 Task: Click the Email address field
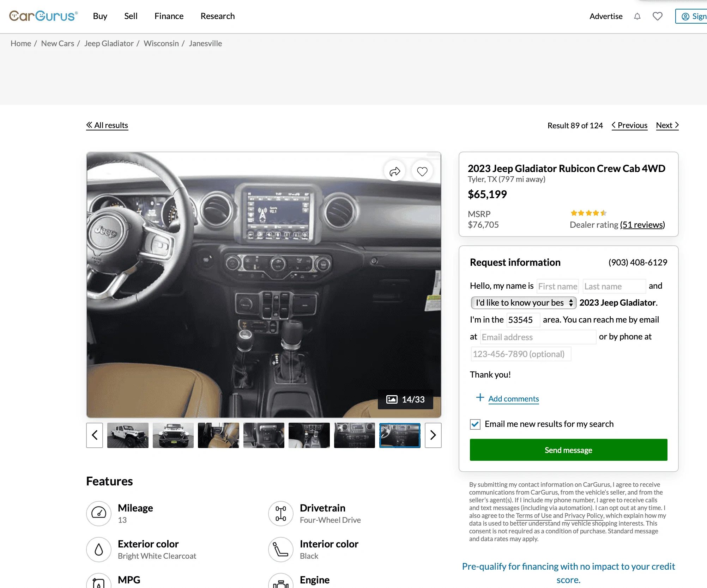coord(538,337)
